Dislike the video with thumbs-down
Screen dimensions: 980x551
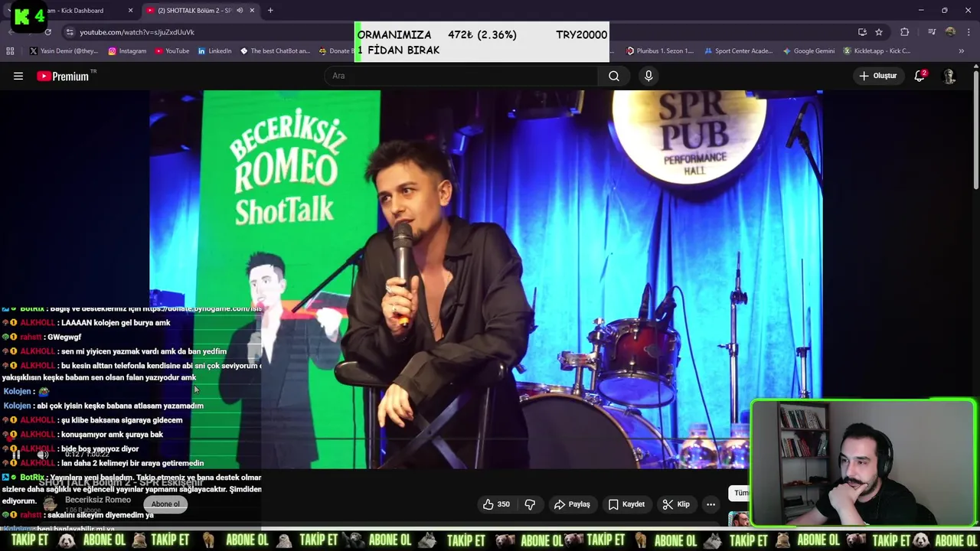tap(529, 504)
